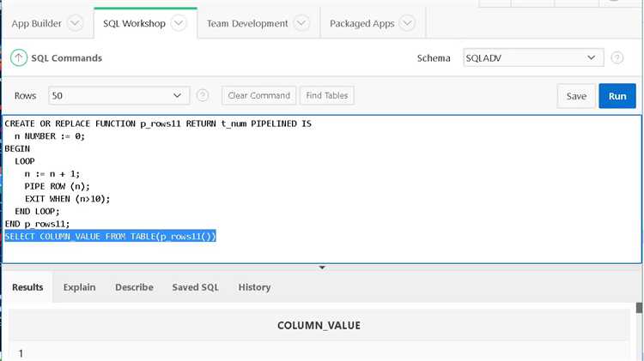This screenshot has width=644, height=361.
Task: Open the Team Development chevron menu
Action: [301, 23]
